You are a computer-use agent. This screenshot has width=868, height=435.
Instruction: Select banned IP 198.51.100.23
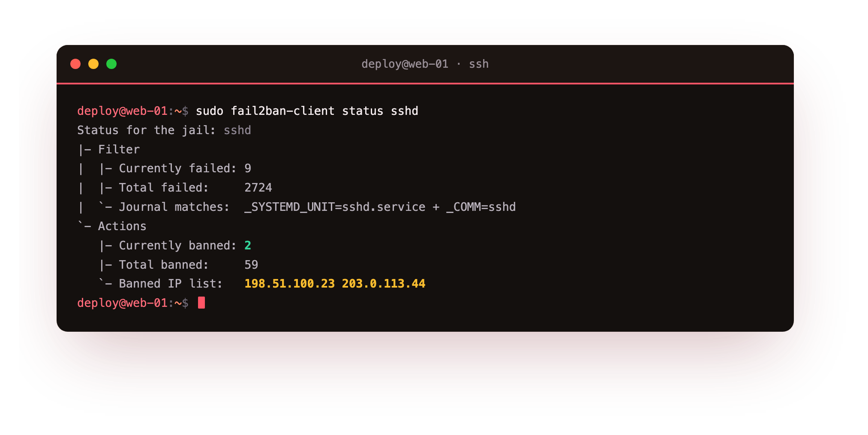click(290, 284)
